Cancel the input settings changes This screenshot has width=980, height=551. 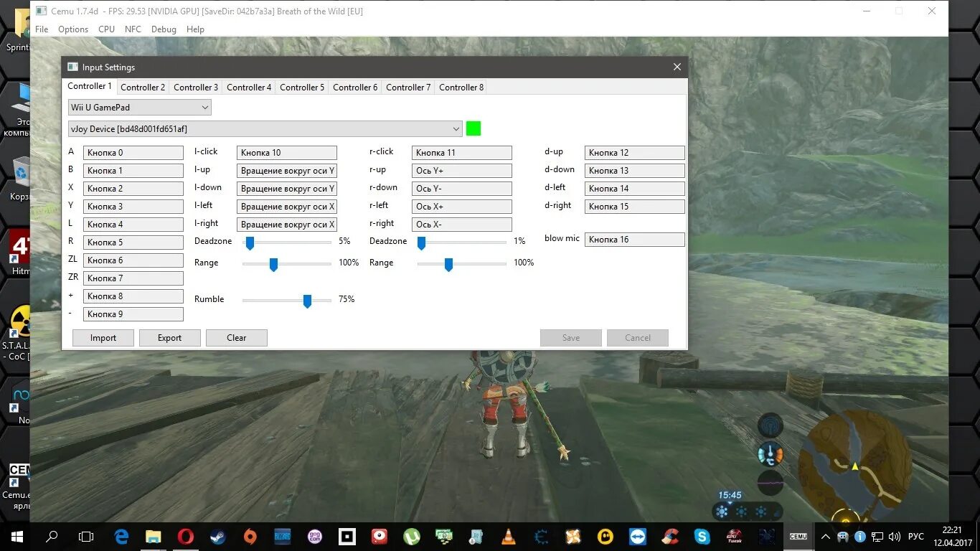[x=638, y=338]
